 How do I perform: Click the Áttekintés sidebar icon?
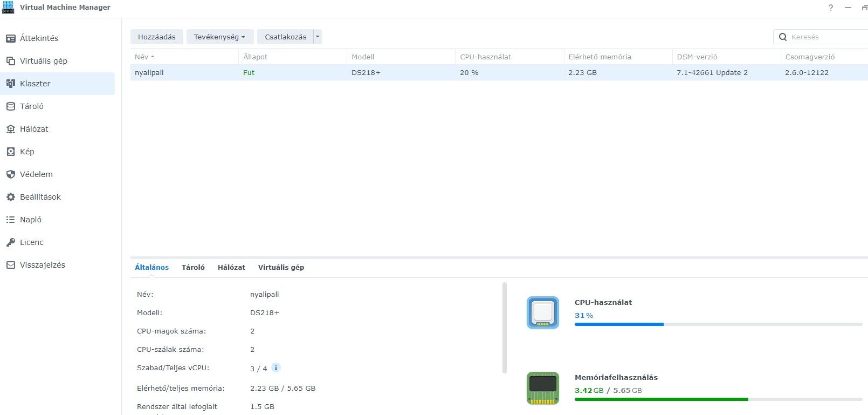pos(11,38)
